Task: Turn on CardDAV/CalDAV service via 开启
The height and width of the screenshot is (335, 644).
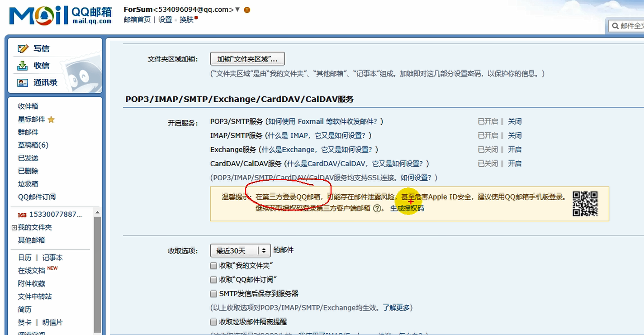Action: (515, 163)
